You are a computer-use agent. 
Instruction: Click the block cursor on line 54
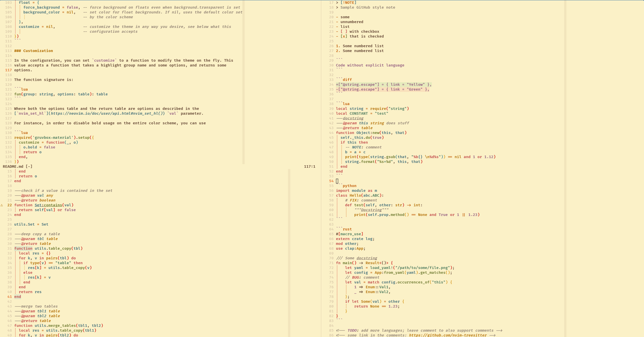click(x=337, y=181)
